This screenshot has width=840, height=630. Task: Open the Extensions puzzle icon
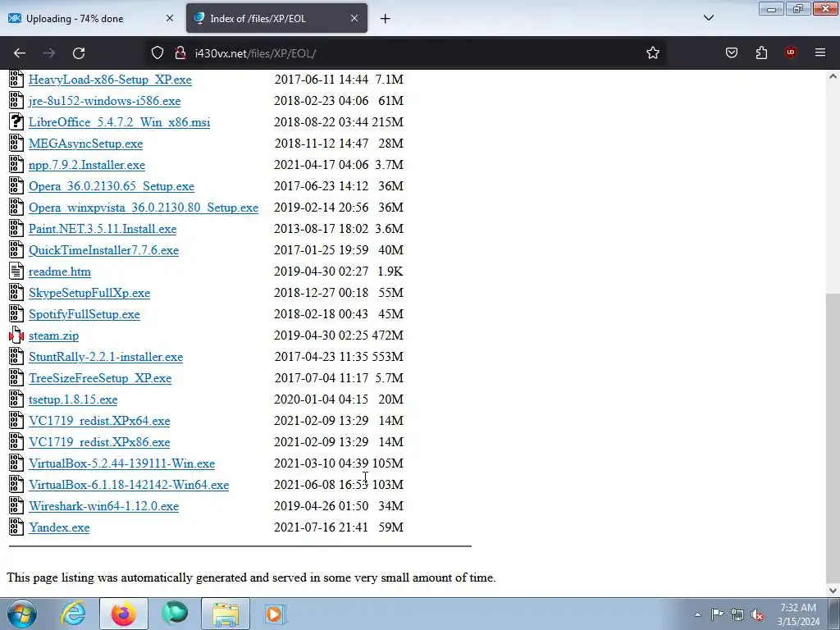tap(761, 53)
